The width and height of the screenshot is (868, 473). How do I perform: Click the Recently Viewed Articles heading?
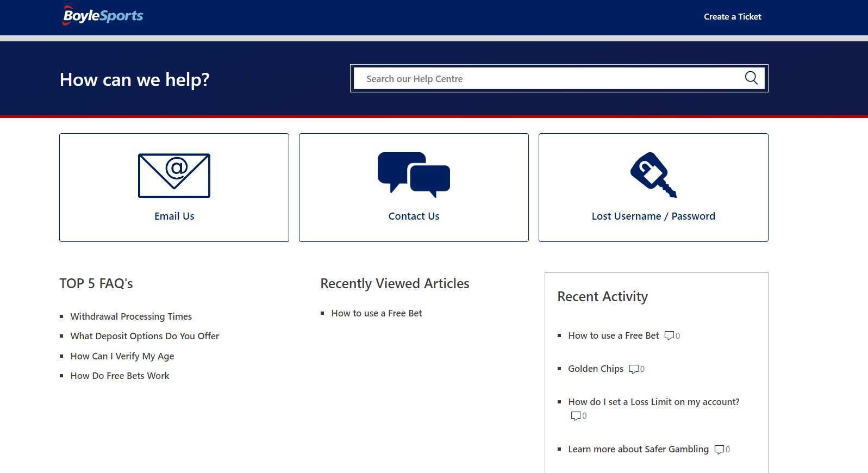[x=395, y=284]
